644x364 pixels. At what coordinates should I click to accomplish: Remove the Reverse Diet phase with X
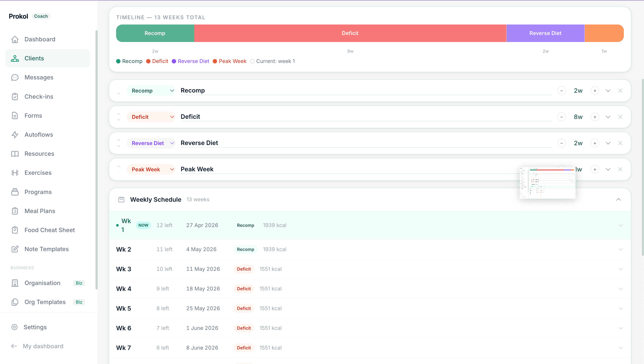tap(620, 143)
